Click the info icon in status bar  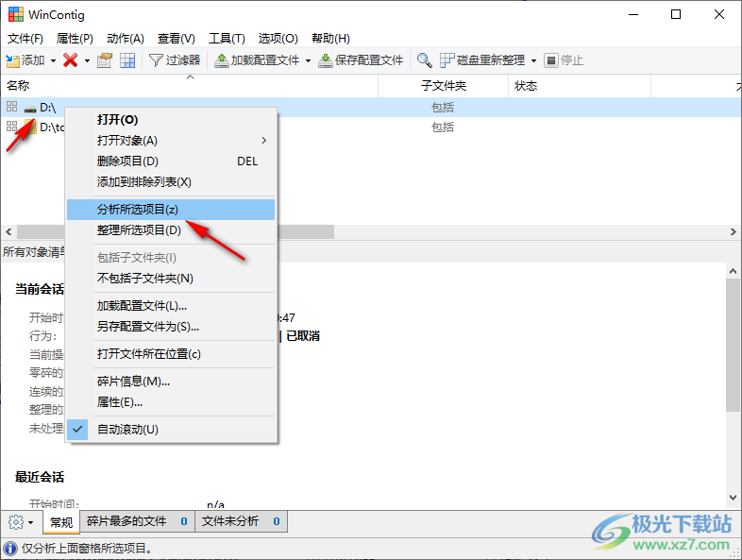coord(10,549)
